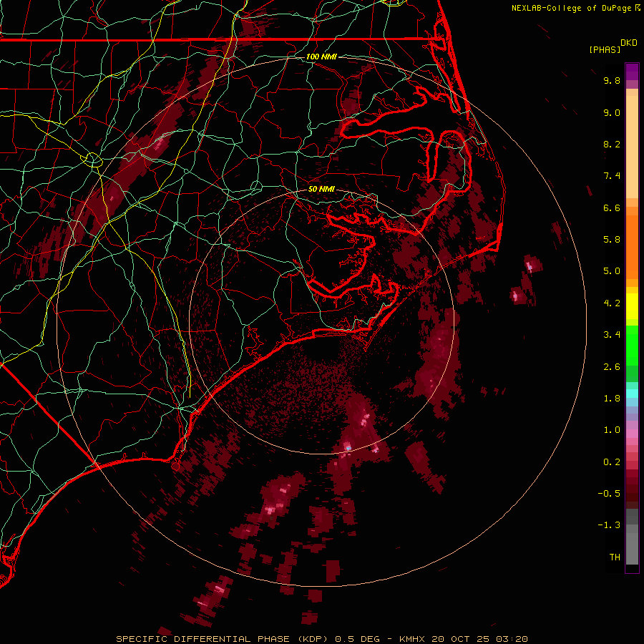Click the 4.2 colorbar value label
This screenshot has width=644, height=644.
point(612,303)
